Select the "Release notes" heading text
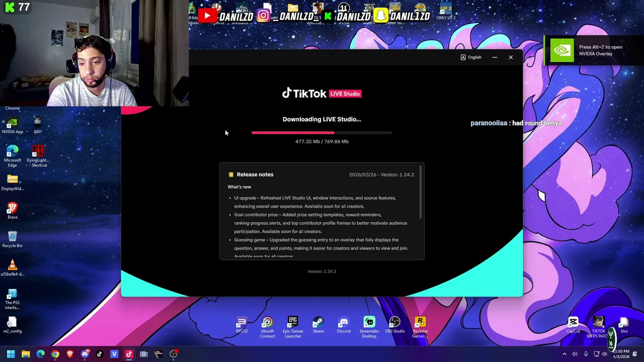This screenshot has width=644, height=362. click(x=255, y=174)
